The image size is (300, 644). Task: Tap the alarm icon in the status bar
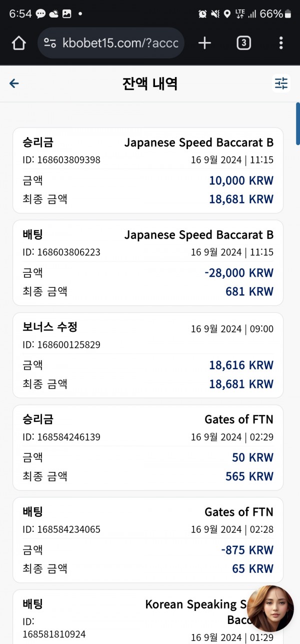coord(202,14)
